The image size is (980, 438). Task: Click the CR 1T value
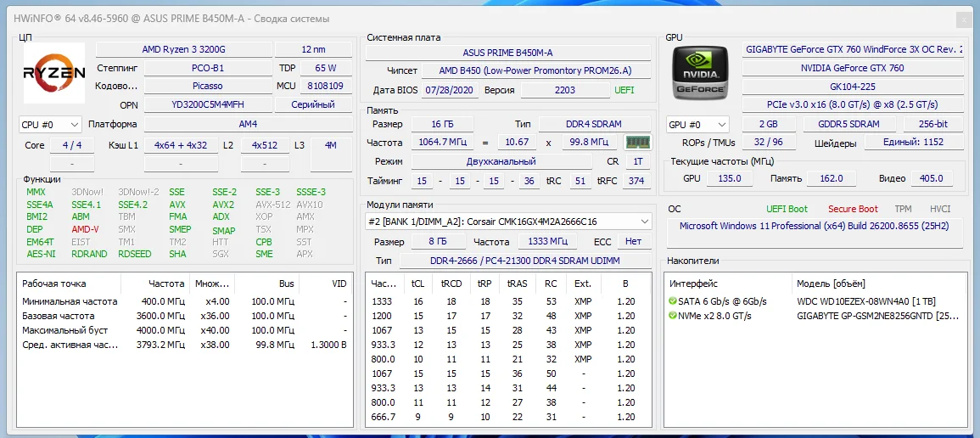tap(638, 161)
